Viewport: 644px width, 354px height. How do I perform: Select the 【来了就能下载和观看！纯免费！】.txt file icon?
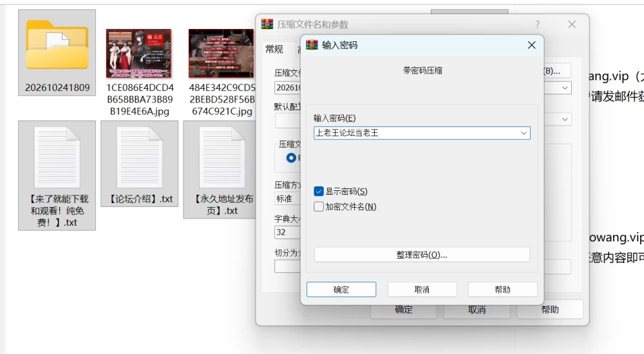(57, 157)
